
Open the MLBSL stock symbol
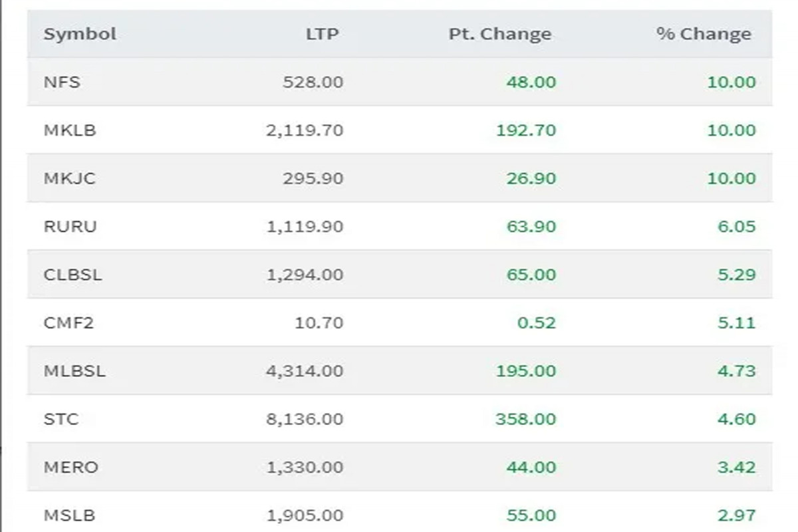point(74,371)
